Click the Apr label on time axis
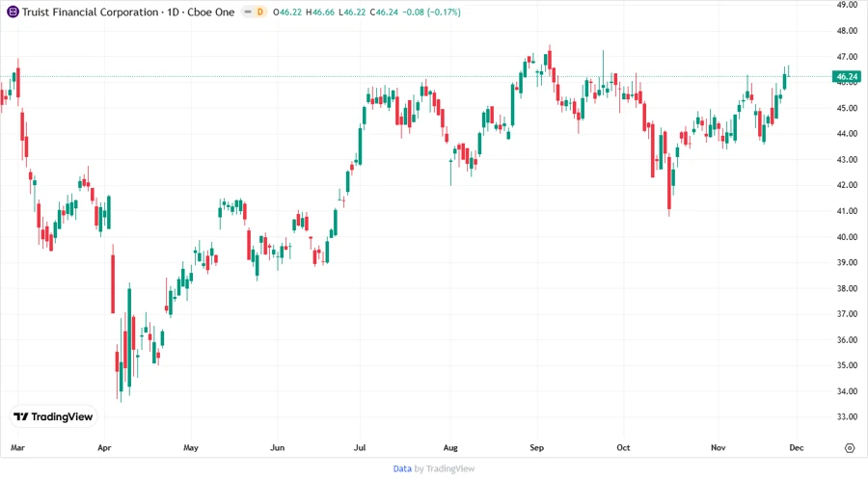 point(104,447)
